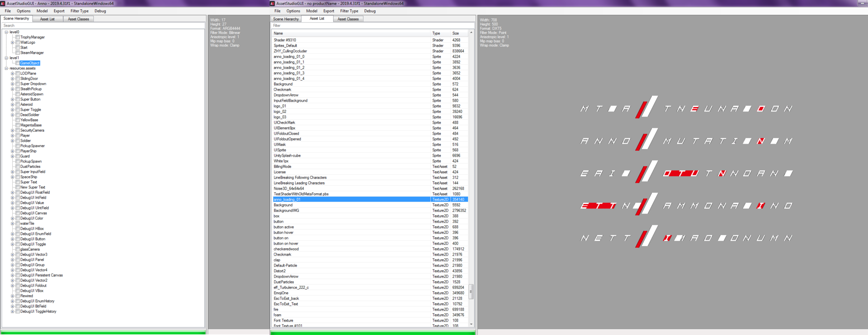The height and width of the screenshot is (335, 868).
Task: Select the BillingMode TextAsset row
Action: pos(370,167)
